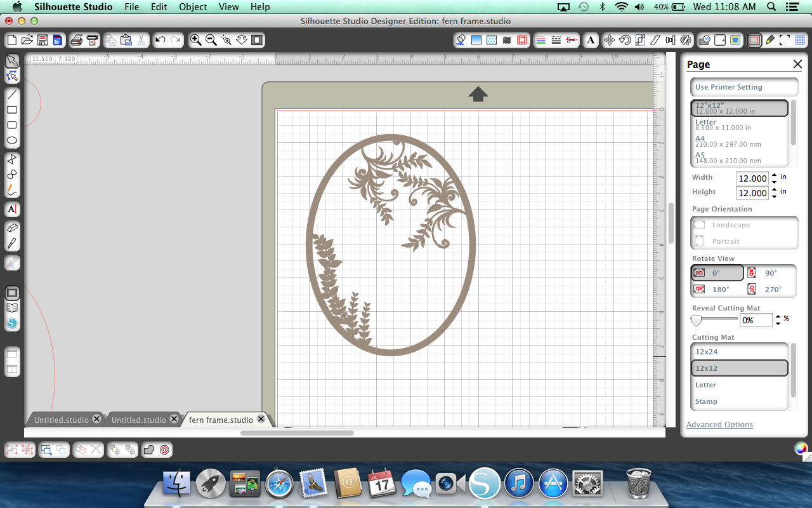
Task: Save the document with the floppy disk icon
Action: pyautogui.click(x=43, y=40)
